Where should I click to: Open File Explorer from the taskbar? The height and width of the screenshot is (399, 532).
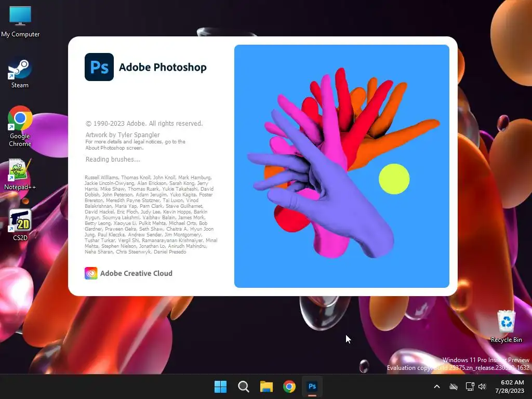267,387
